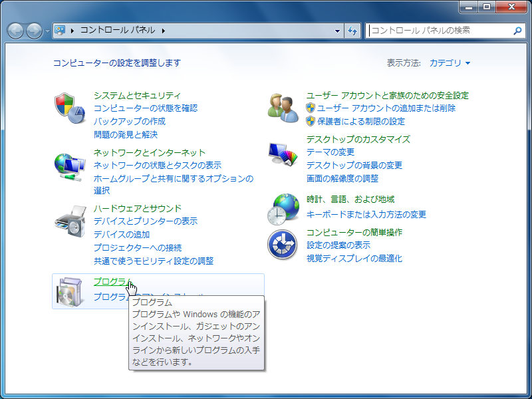Open ネットワークの状態とタスクの表示
Image resolution: width=532 pixels, height=399 pixels.
point(158,165)
